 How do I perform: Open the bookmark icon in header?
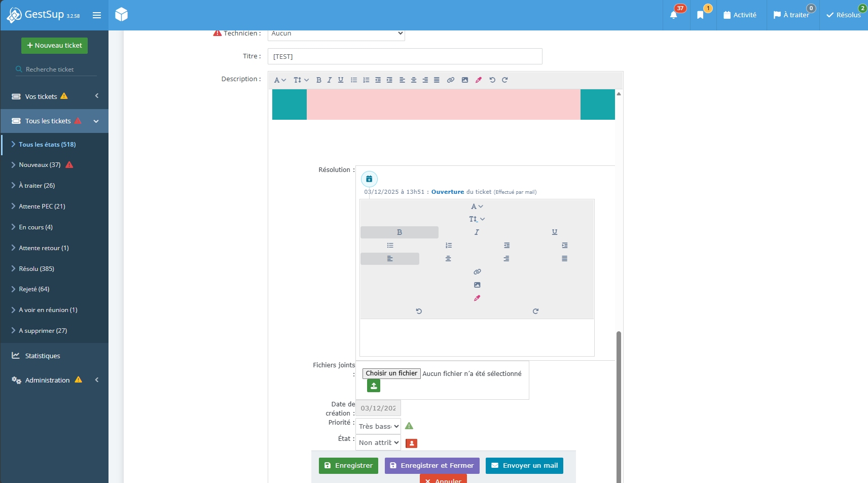[x=700, y=15]
